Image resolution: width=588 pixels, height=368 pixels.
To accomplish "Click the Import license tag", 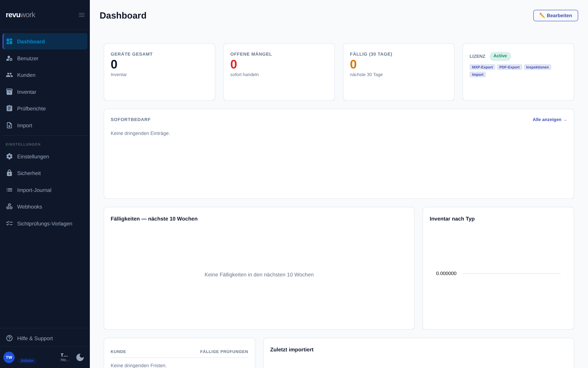I will click(478, 74).
